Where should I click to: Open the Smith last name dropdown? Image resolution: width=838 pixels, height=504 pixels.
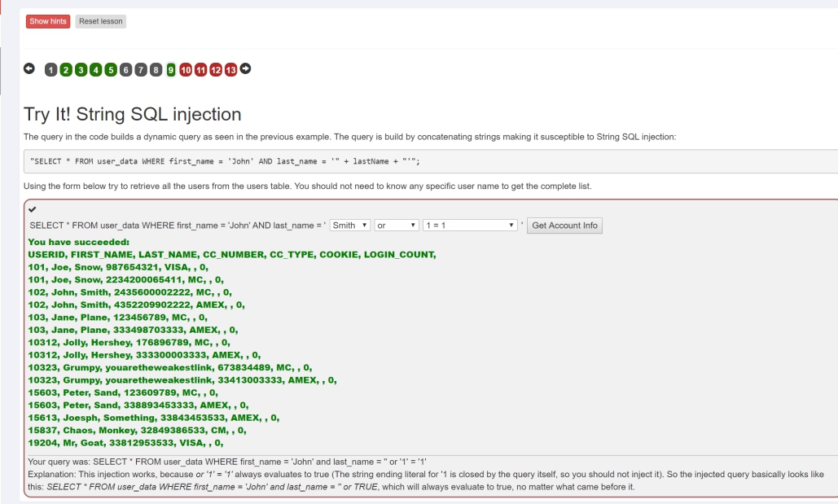pos(349,226)
